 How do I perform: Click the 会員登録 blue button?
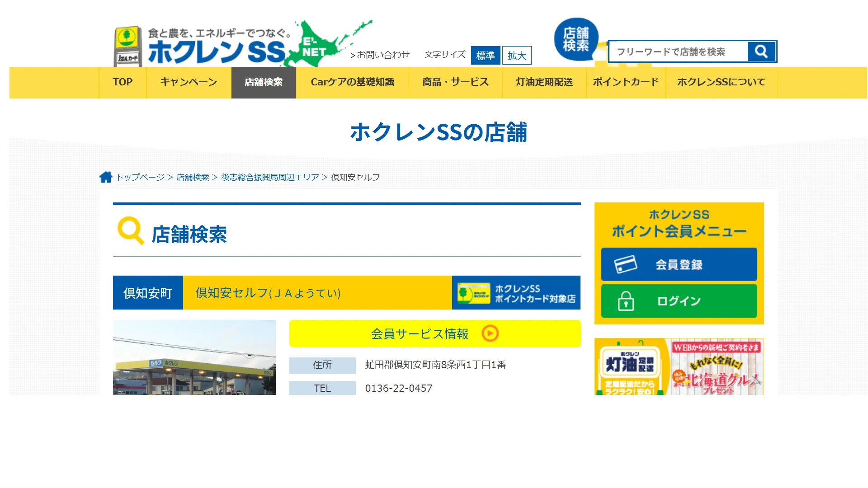click(679, 264)
